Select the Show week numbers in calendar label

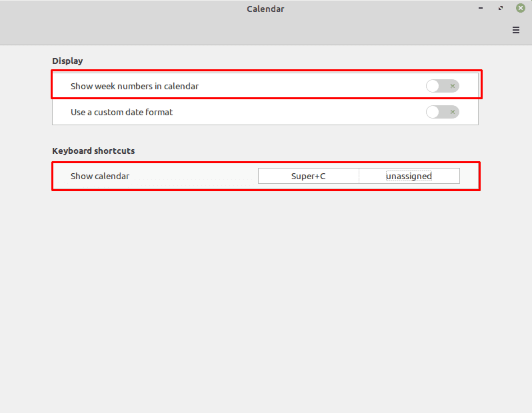click(x=135, y=86)
